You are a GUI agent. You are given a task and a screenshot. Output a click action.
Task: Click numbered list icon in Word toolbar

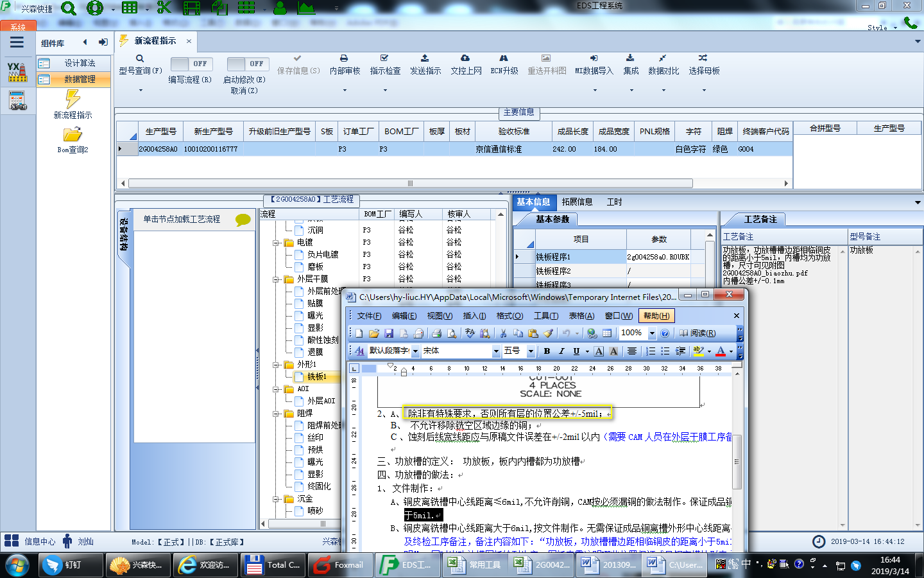pyautogui.click(x=650, y=351)
